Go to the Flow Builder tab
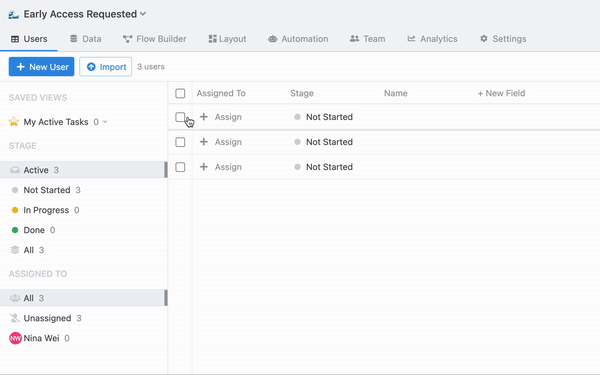The height and width of the screenshot is (375, 600). coord(155,39)
